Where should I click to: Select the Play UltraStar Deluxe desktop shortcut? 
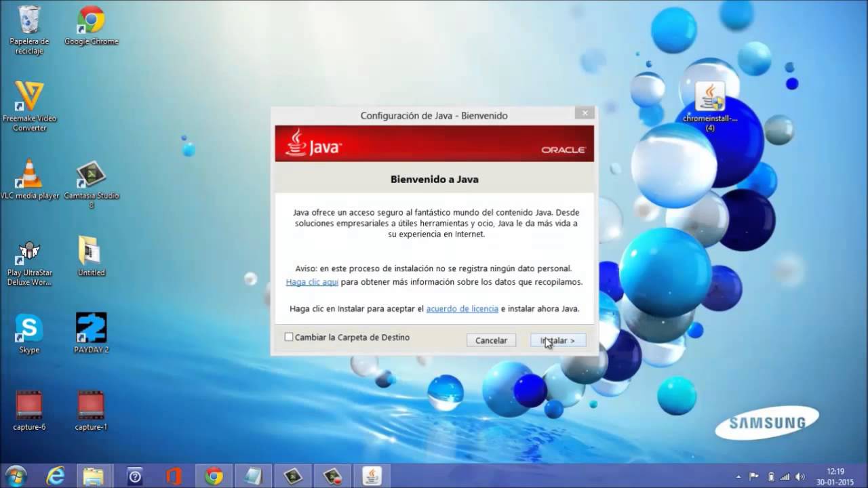pos(29,262)
